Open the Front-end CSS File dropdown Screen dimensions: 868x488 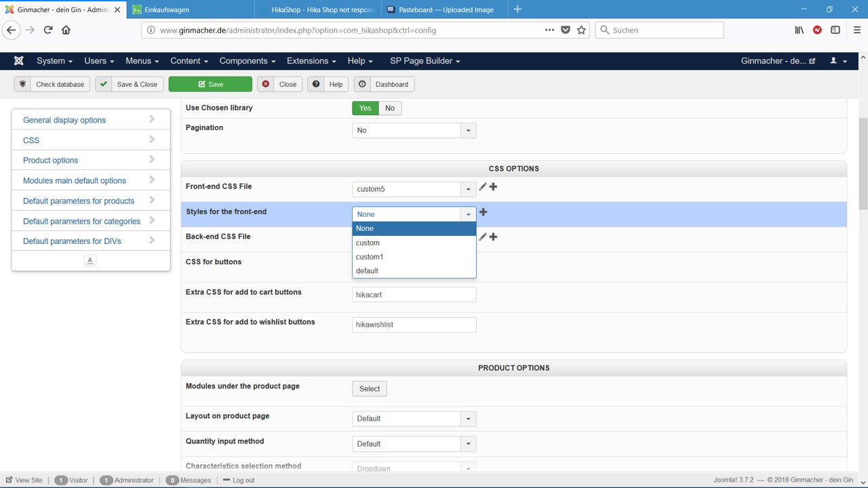click(x=414, y=189)
